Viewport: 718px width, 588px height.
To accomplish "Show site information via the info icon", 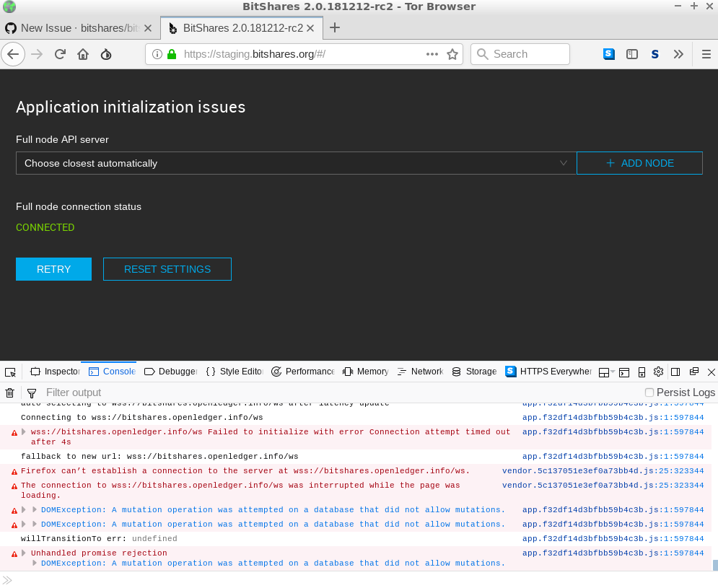I will [157, 55].
